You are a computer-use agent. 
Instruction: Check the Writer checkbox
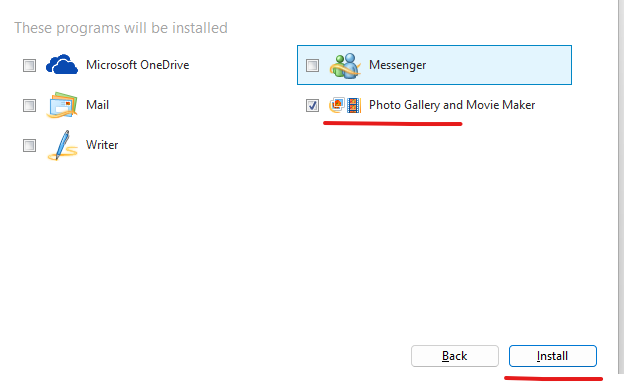pyautogui.click(x=29, y=145)
